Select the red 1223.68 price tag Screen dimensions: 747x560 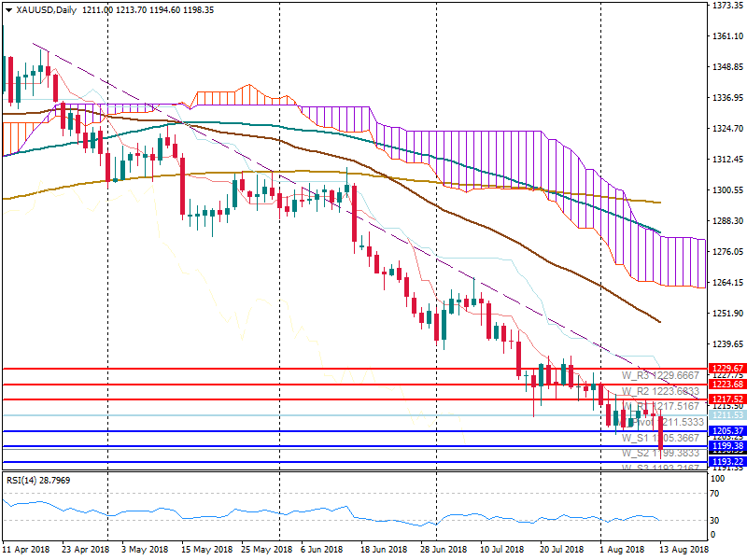coord(726,385)
